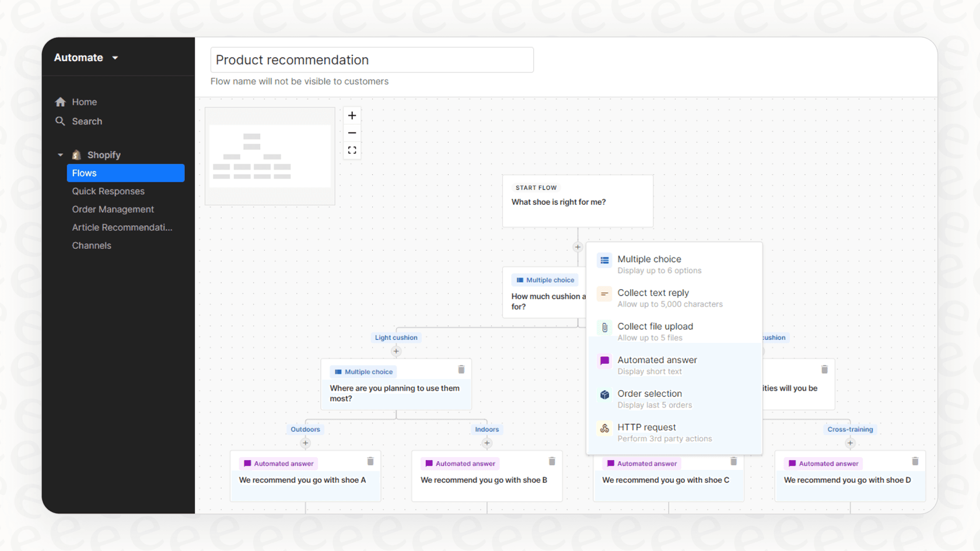Viewport: 980px width, 551px height.
Task: Click the Collect file upload paperclip icon
Action: point(604,328)
